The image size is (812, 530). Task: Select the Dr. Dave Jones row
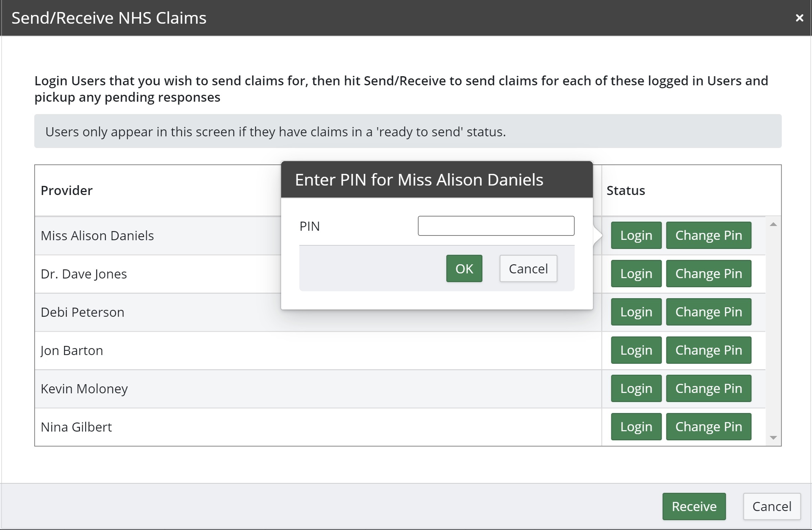point(400,274)
